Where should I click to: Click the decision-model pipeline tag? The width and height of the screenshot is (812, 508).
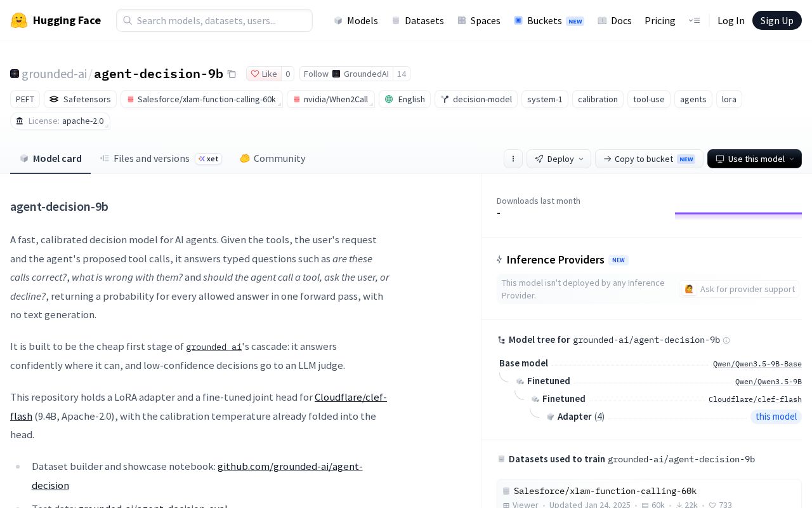coord(476,99)
